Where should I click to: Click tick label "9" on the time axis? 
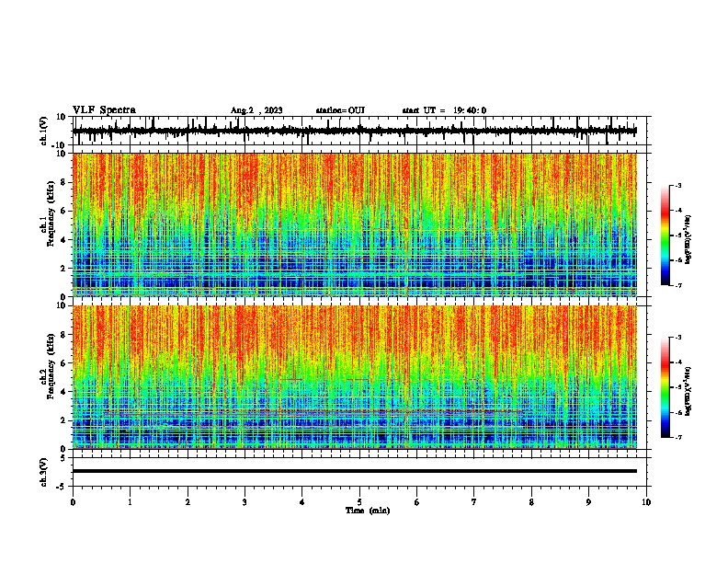(x=588, y=502)
